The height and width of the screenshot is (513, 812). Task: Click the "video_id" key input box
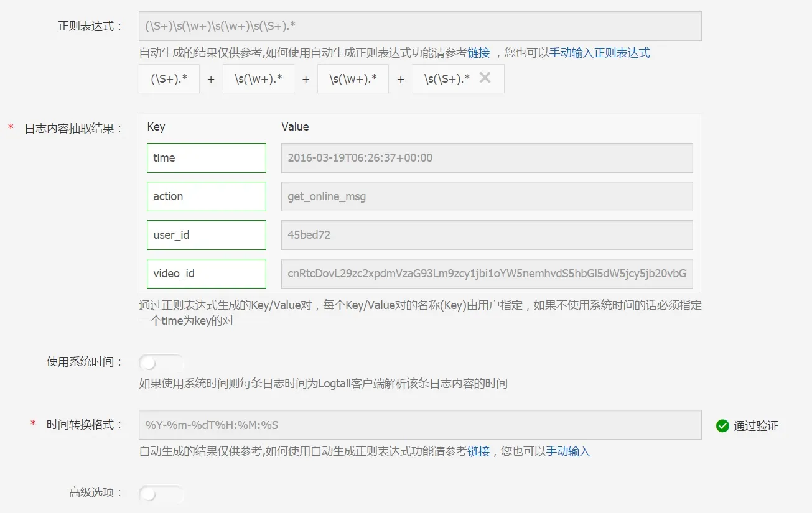[x=206, y=273]
